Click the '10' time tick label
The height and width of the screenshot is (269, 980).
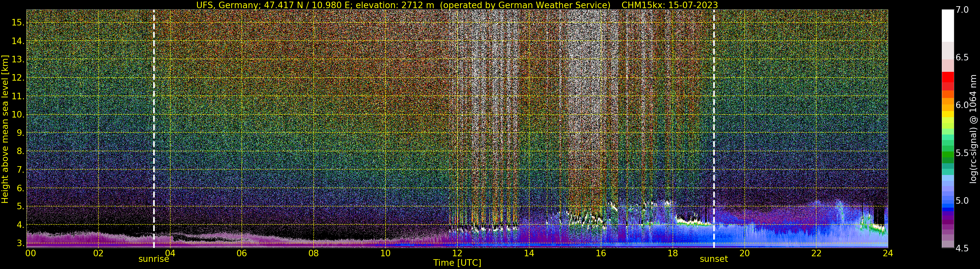pos(385,253)
